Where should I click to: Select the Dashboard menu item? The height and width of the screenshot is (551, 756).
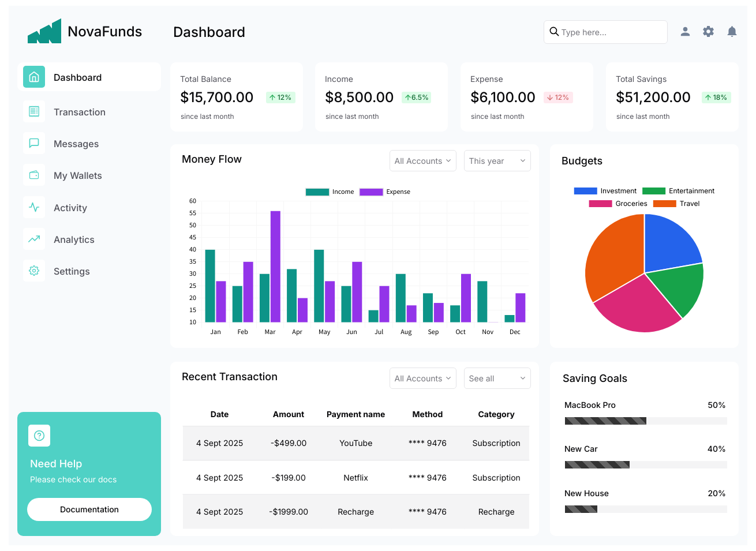click(89, 77)
